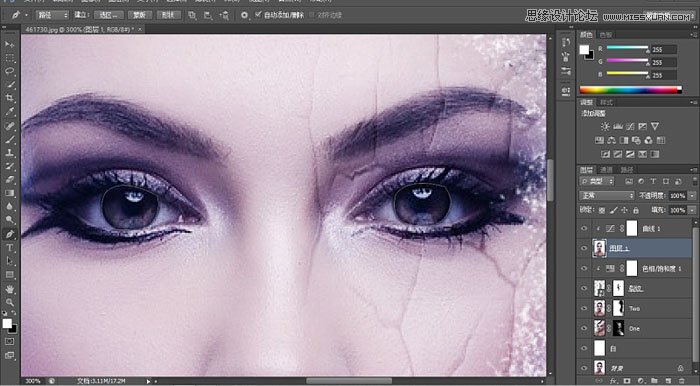Screen dimensions: 700x386
Task: Select the Lasso tool
Action: tap(9, 71)
